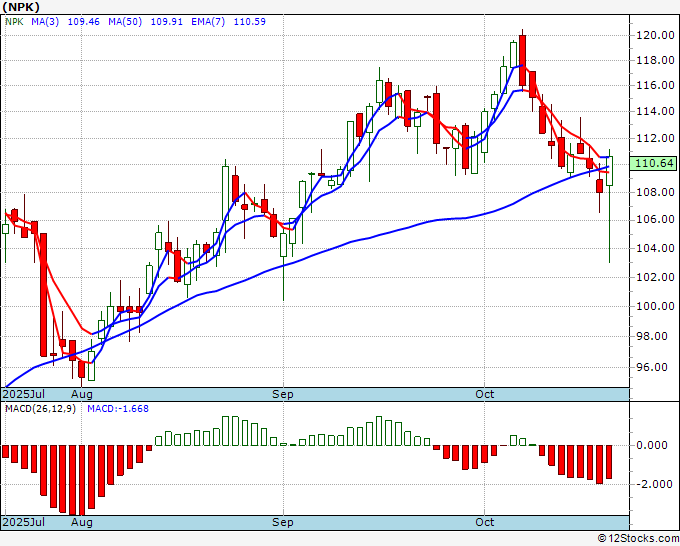The height and width of the screenshot is (546, 680).
Task: Click the Sep label on price chart axis
Action: click(283, 395)
